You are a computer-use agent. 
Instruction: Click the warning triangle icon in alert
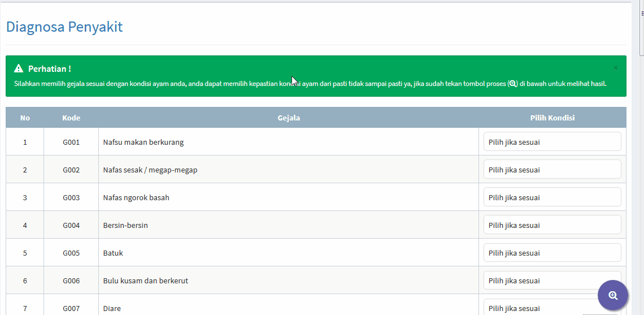[19, 69]
